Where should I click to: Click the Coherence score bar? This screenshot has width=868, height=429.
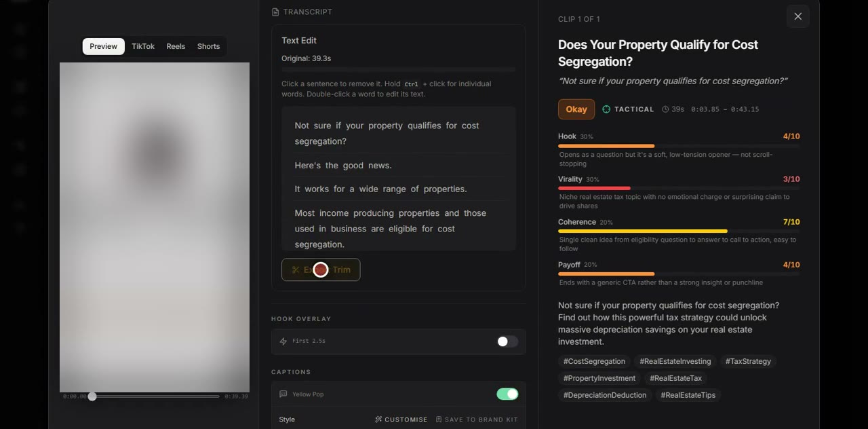(679, 231)
